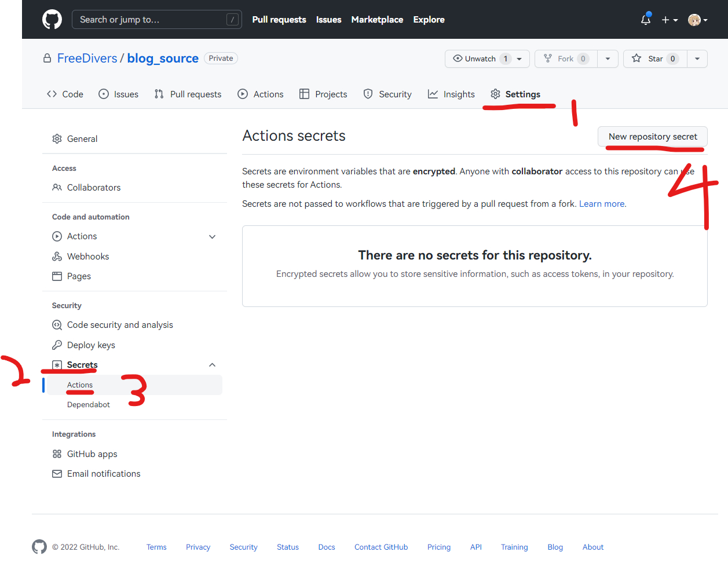728x585 pixels.
Task: Open Email notifications settings
Action: pyautogui.click(x=134, y=474)
